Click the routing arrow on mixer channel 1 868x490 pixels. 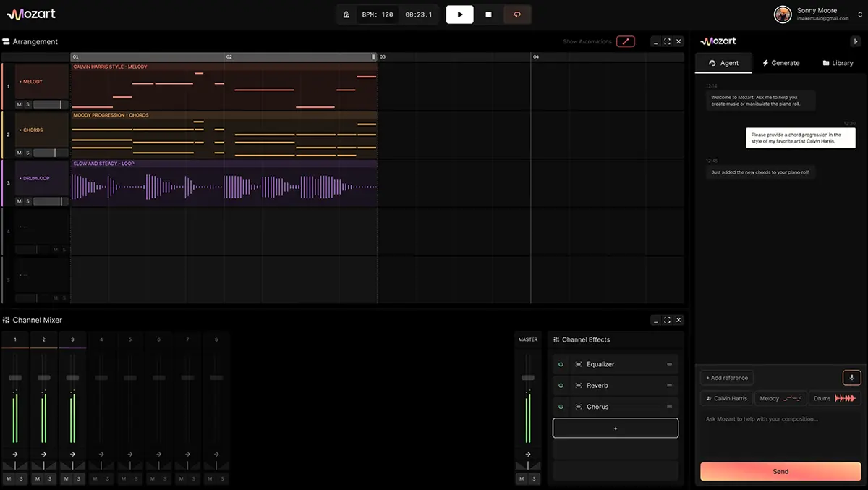pyautogui.click(x=15, y=455)
